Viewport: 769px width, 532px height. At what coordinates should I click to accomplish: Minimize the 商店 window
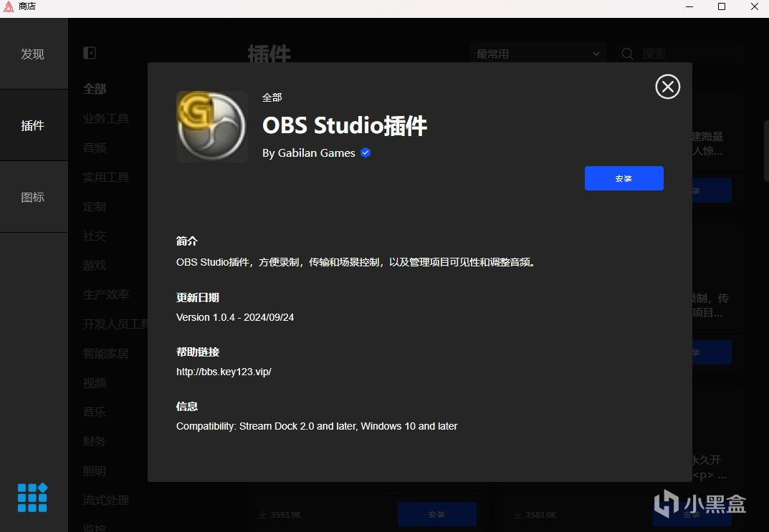tap(689, 6)
